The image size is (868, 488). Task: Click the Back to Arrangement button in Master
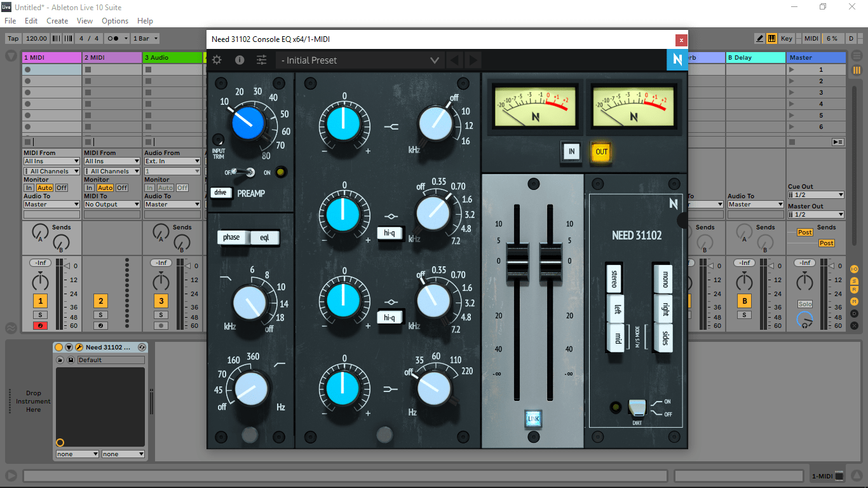point(837,142)
